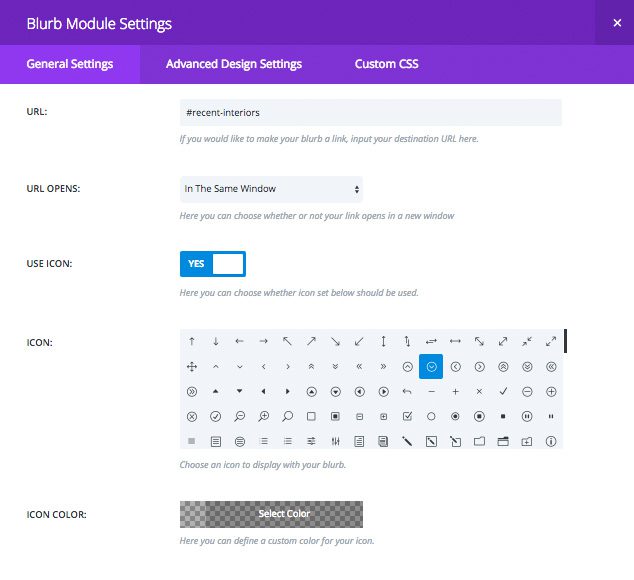Toggle the Use Icon switch off
634x580 pixels.
pyautogui.click(x=212, y=264)
